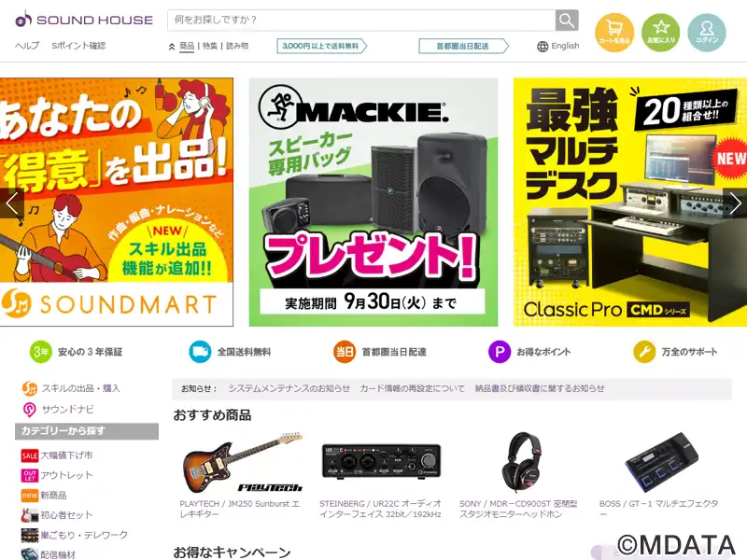Show previous banner with left arrow
747x560 pixels.
pos(12,203)
